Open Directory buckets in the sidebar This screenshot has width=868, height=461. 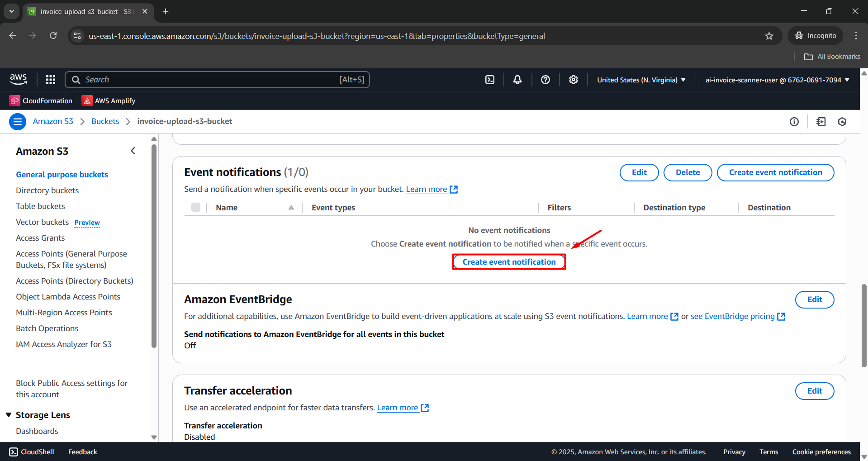[x=47, y=190]
